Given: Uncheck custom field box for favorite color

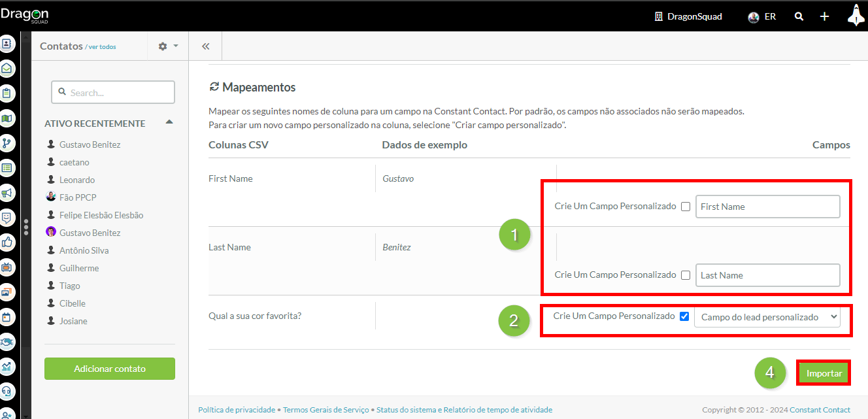Looking at the screenshot, I should pos(684,316).
